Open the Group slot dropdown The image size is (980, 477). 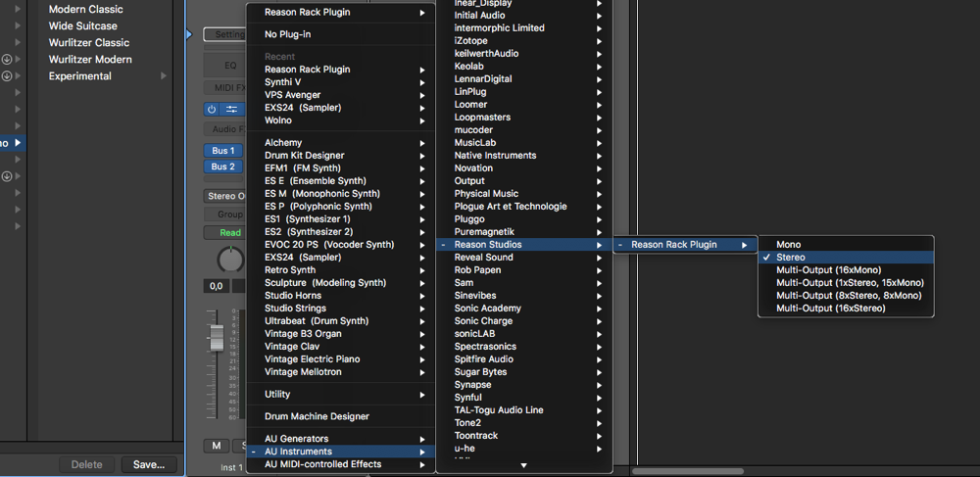(x=225, y=215)
